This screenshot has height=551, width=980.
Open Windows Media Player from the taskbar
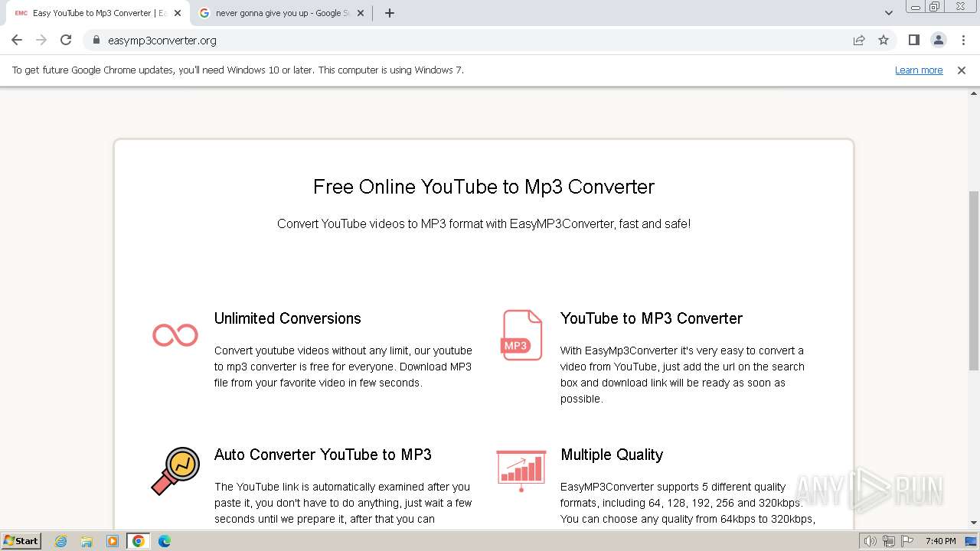pos(113,541)
